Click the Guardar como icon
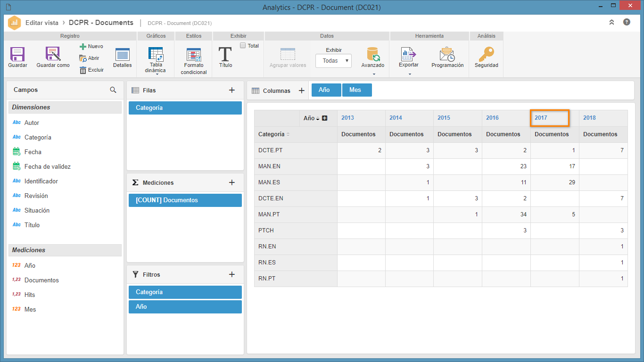Viewport: 644px width, 362px height. (53, 54)
